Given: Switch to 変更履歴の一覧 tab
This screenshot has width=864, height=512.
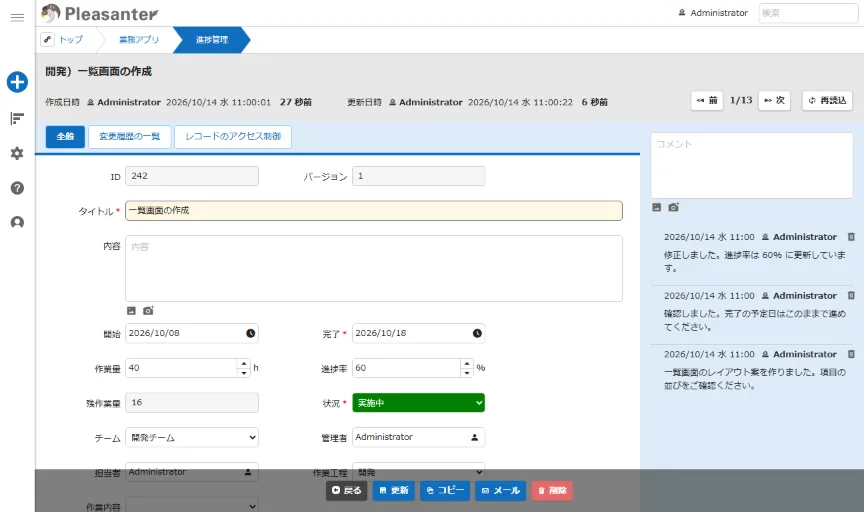Looking at the screenshot, I should pyautogui.click(x=129, y=136).
